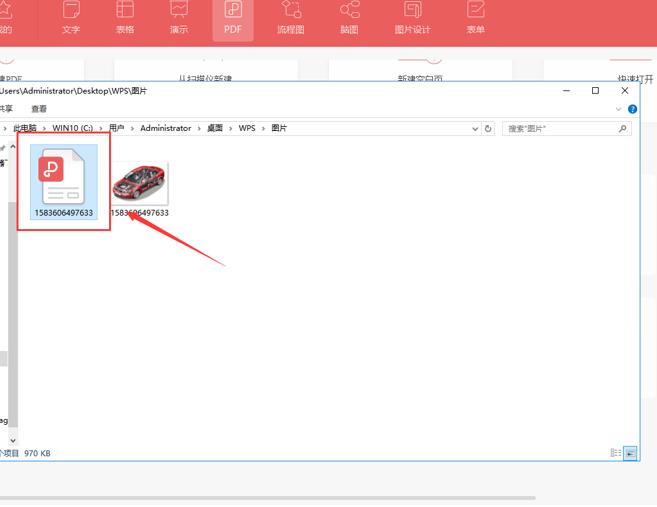
Task: Open the 演示 presentation type in WPS
Action: (179, 18)
